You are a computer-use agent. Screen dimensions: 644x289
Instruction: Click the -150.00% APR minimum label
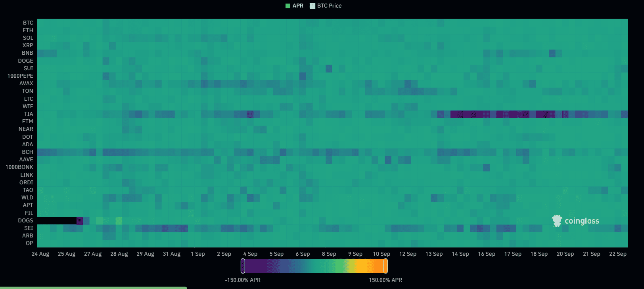(243, 280)
